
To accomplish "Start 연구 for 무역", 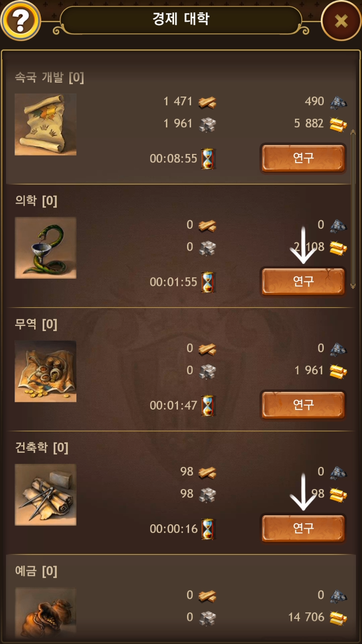I will point(303,405).
